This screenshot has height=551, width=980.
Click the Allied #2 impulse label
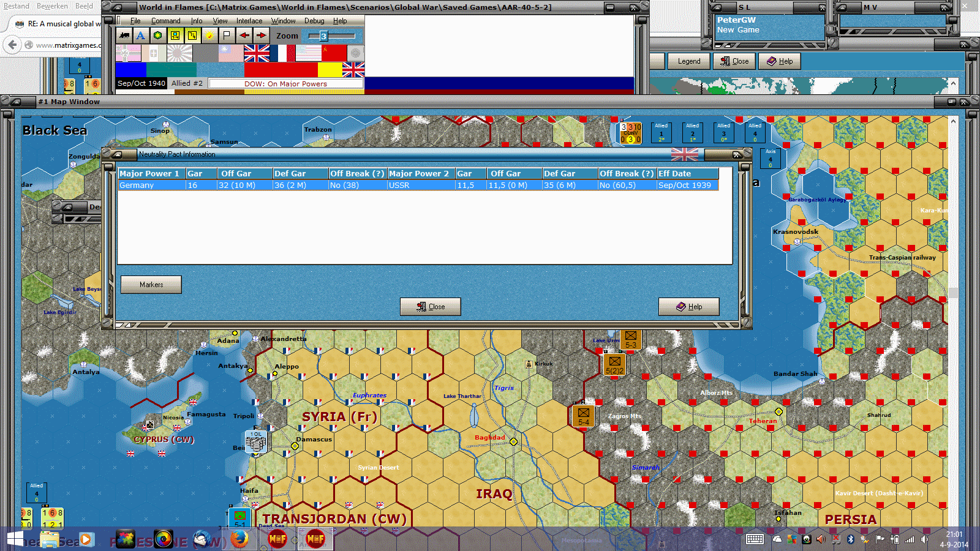[x=187, y=83]
